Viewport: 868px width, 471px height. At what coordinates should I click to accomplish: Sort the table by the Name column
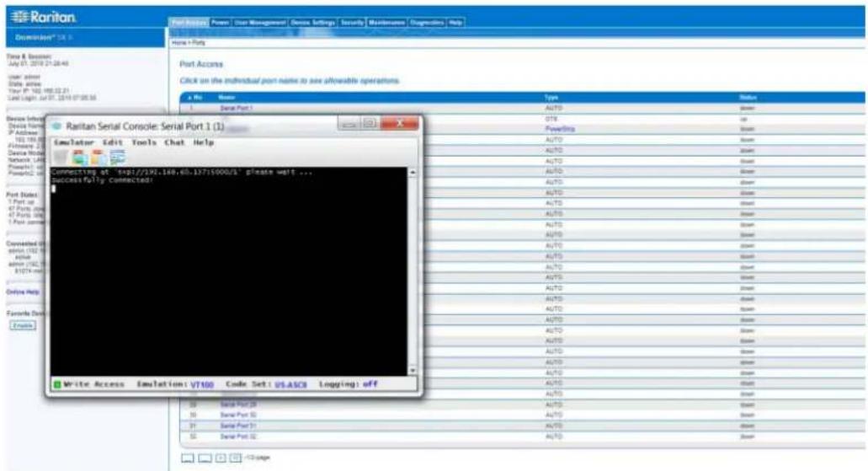coord(226,98)
